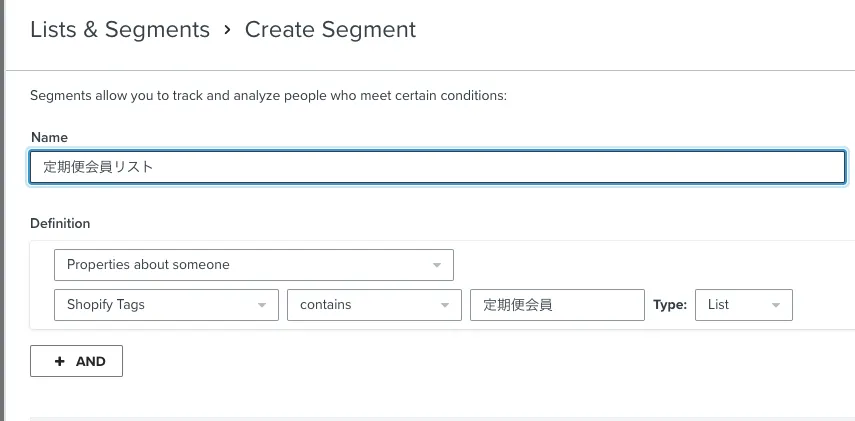Click the plus icon on AND button

click(x=60, y=361)
